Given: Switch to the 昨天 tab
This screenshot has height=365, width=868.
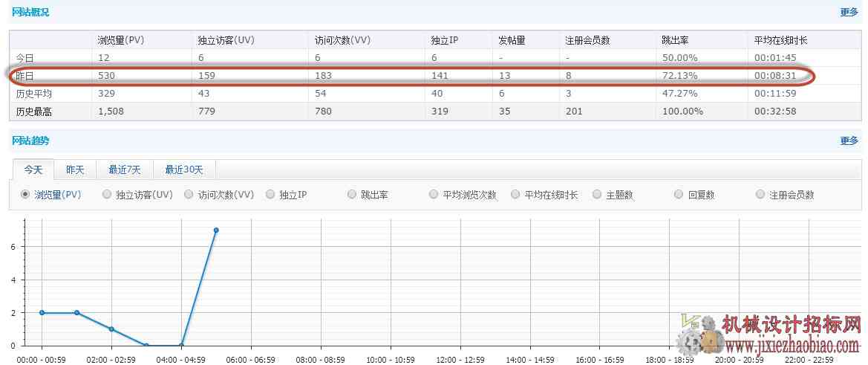Looking at the screenshot, I should [75, 169].
